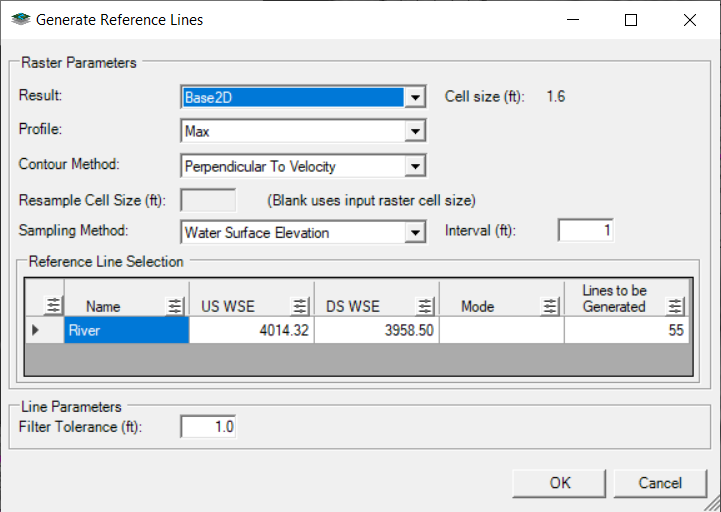Expand the Sampling Method dropdown
The image size is (721, 512).
pyautogui.click(x=416, y=232)
